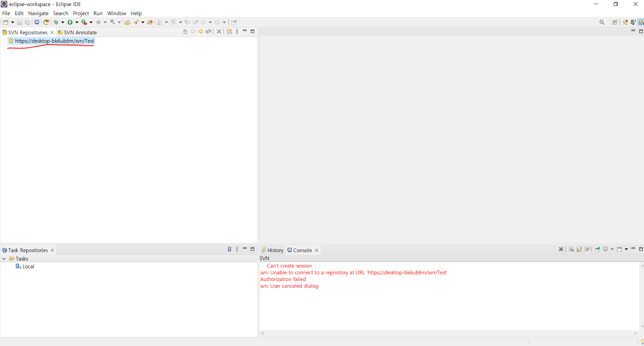Run the program with green play icon
The width and height of the screenshot is (644, 346).
click(70, 22)
